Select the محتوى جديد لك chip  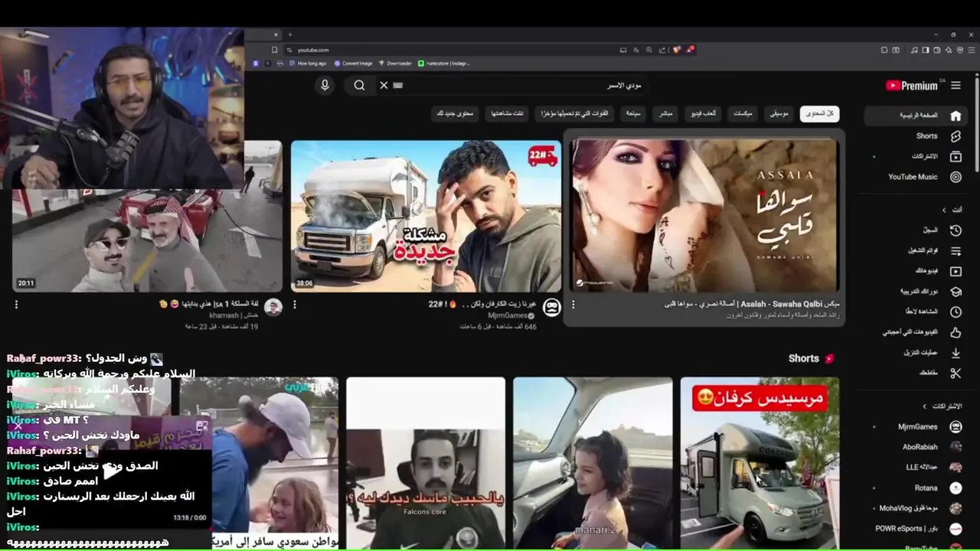click(455, 113)
